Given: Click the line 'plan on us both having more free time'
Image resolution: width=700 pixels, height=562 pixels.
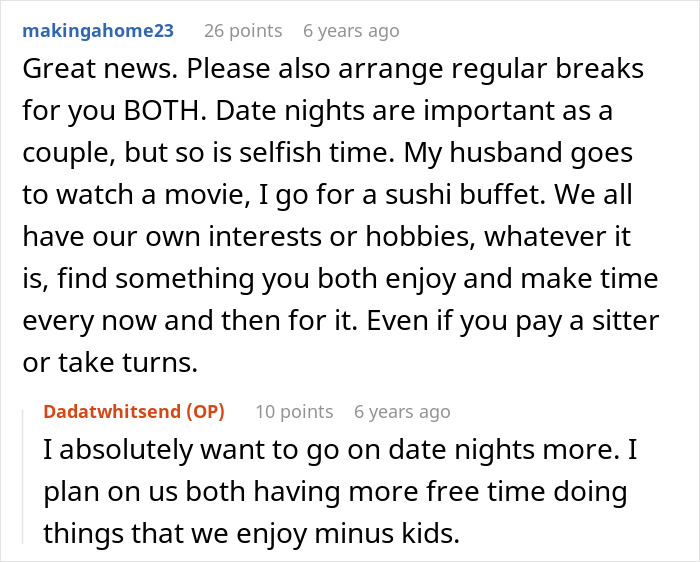Looking at the screenshot, I should tap(335, 491).
